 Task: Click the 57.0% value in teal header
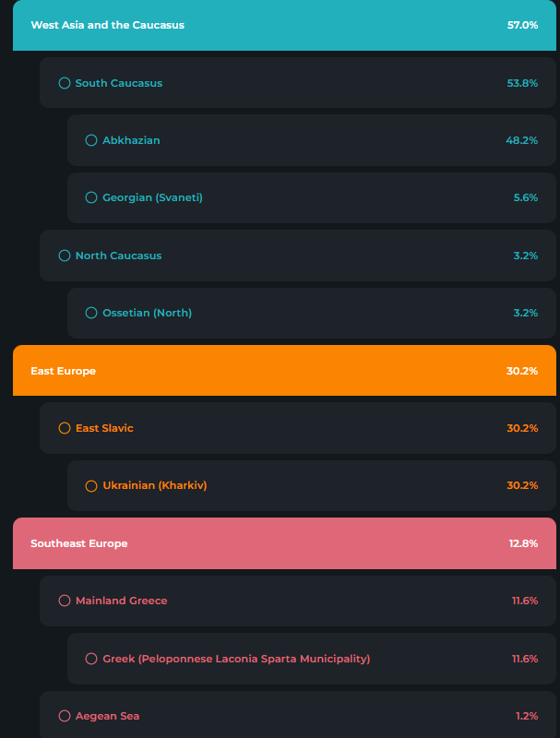522,25
